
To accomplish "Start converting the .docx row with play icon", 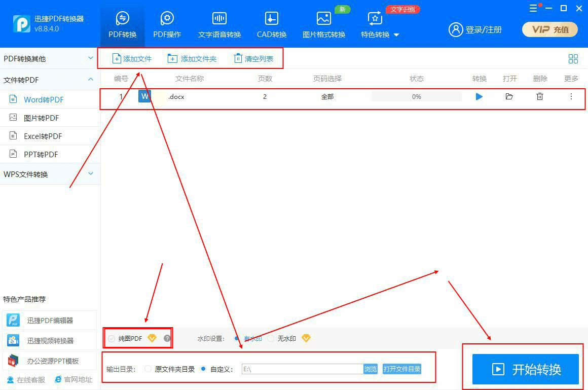I will [479, 96].
